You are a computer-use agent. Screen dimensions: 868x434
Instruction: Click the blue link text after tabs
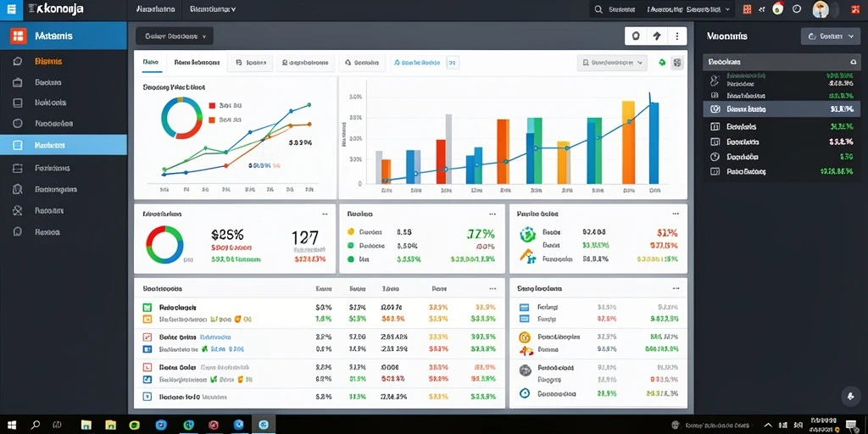click(x=418, y=63)
